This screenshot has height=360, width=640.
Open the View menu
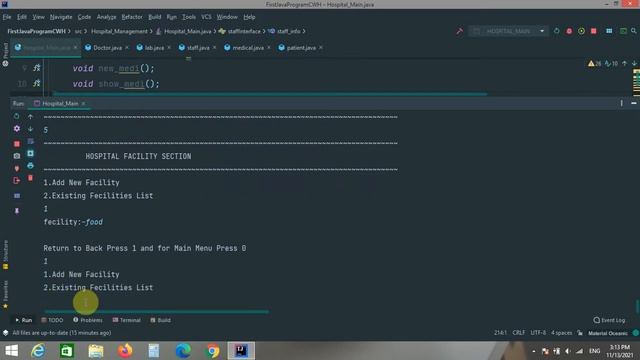click(x=38, y=17)
